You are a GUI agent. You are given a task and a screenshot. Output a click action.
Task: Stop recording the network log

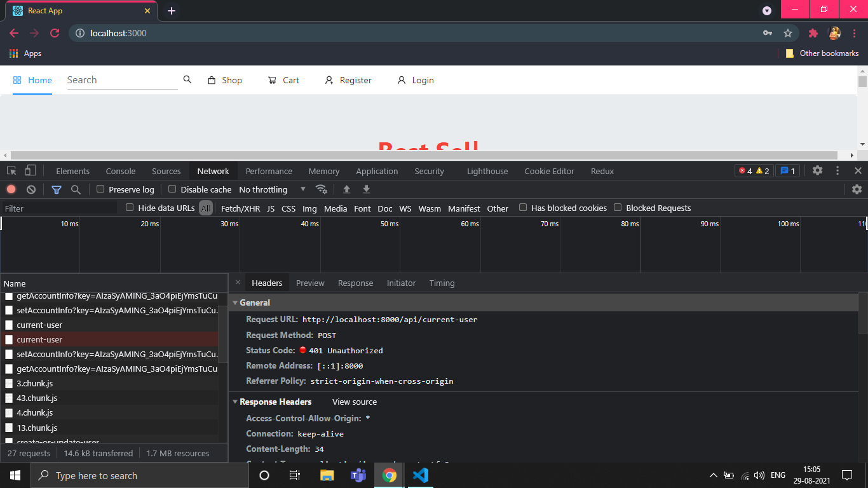pyautogui.click(x=11, y=189)
